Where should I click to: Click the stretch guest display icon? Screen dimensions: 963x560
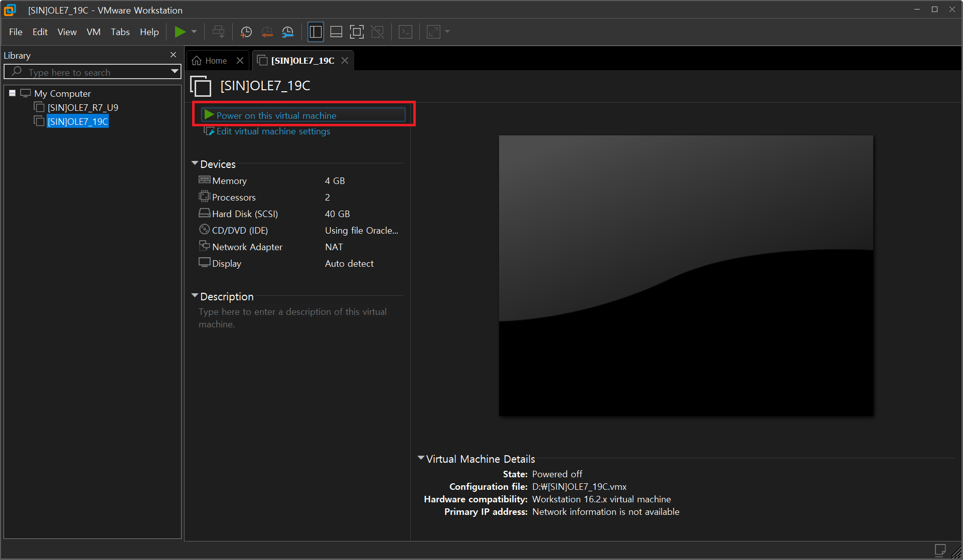click(x=433, y=32)
